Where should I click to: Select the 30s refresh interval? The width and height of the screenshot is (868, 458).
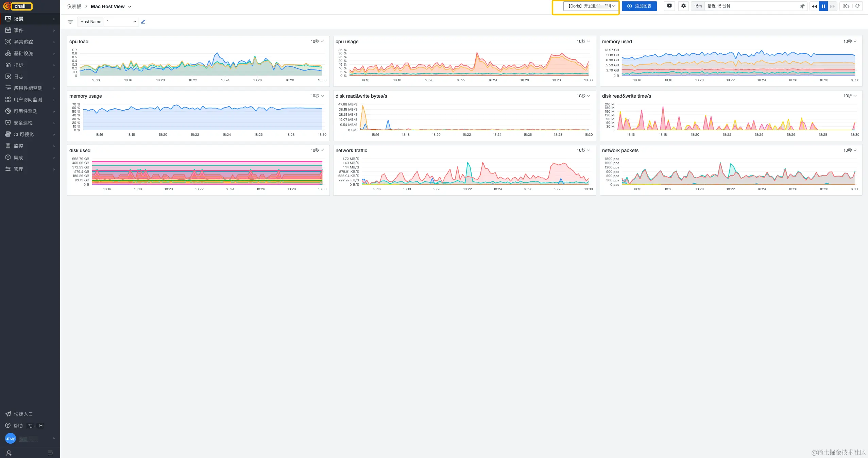click(x=846, y=6)
